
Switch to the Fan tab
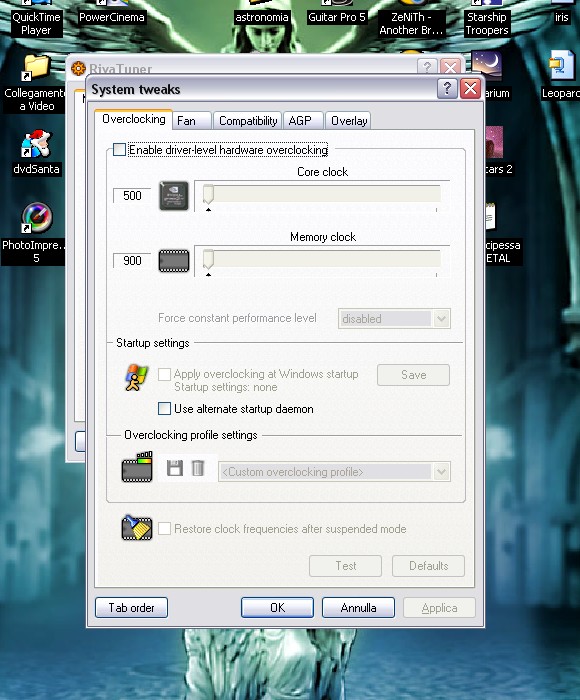(x=192, y=121)
